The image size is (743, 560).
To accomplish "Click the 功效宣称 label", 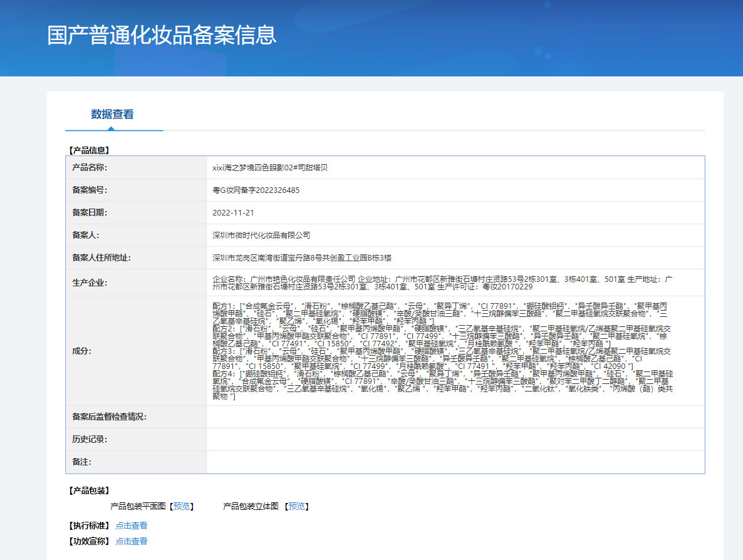I will (89, 542).
